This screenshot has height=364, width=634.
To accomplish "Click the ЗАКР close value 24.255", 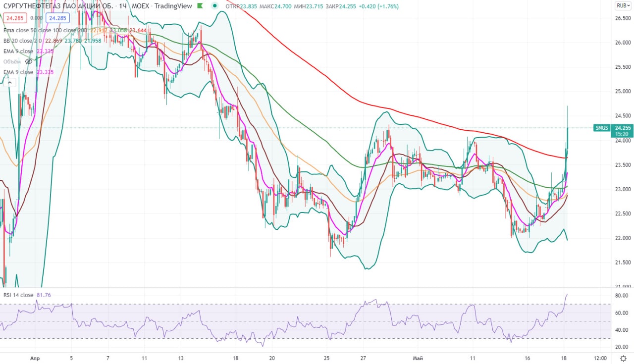I will point(341,6).
